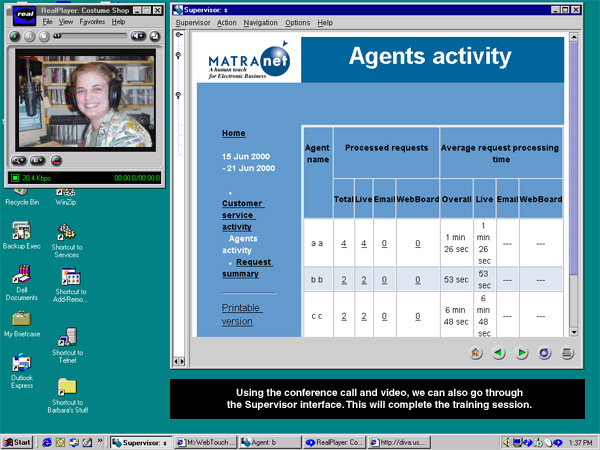Click the green Back arrow in Supervisor
Viewport: 600px width, 450px height.
(x=498, y=353)
